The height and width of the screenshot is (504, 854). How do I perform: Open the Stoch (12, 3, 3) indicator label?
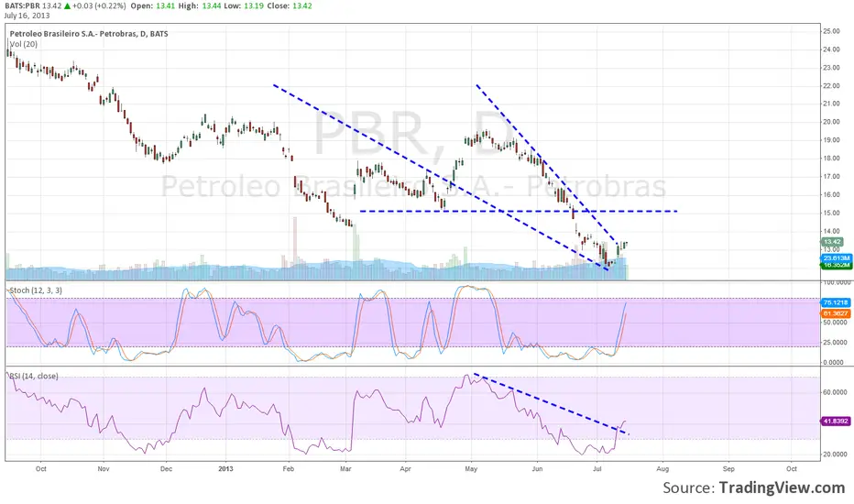point(36,290)
